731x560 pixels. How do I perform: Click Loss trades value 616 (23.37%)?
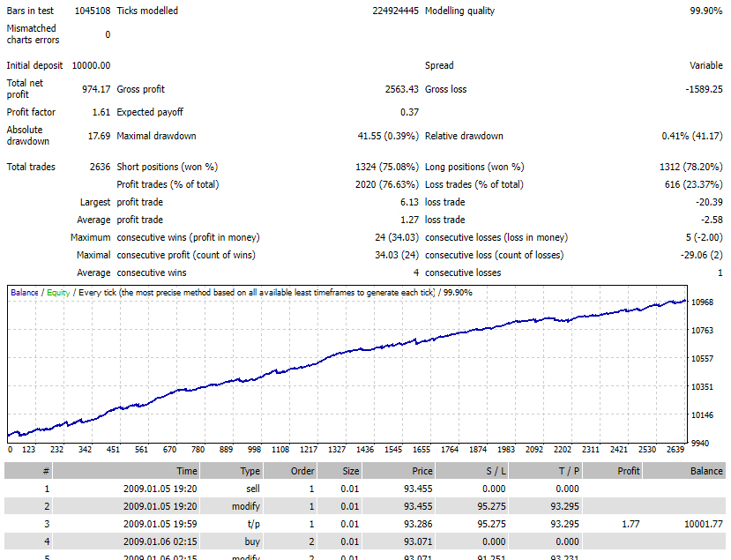click(x=694, y=184)
